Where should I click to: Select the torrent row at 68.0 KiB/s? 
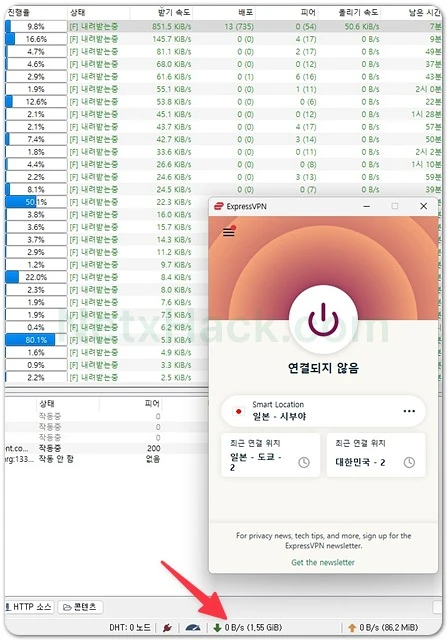coord(223,64)
